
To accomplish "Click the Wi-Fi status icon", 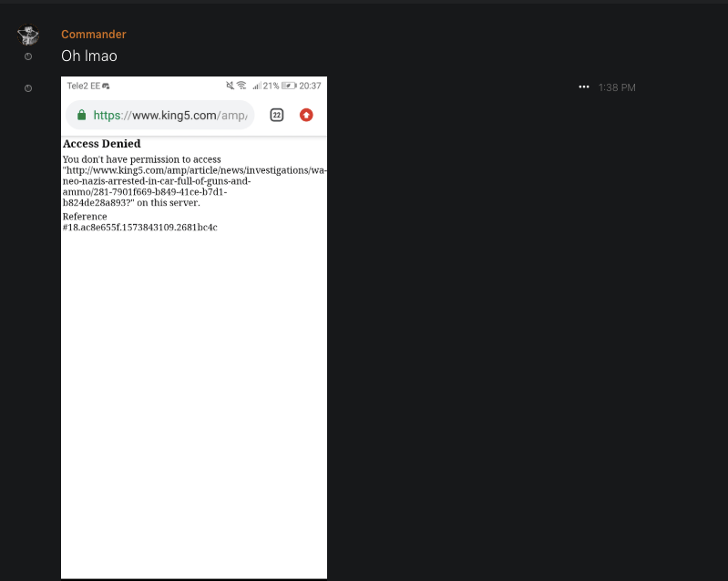I will coord(241,86).
